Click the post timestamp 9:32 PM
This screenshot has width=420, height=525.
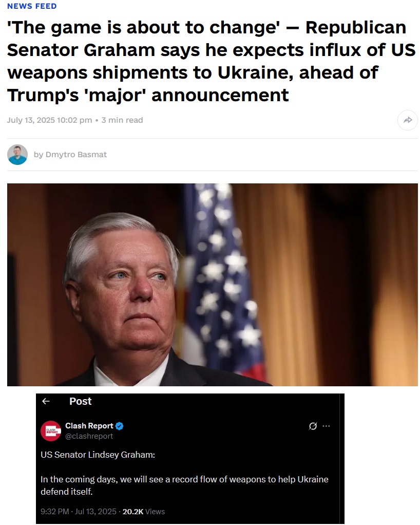coord(55,511)
